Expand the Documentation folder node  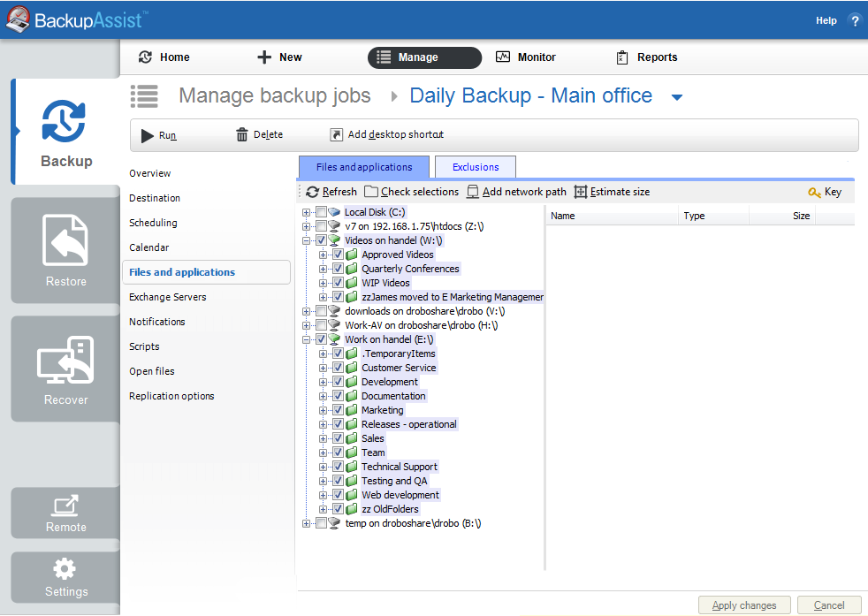coord(324,396)
